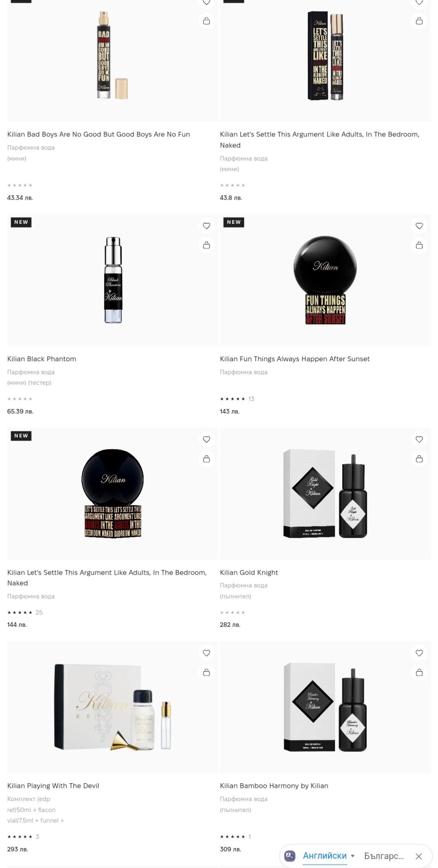
Task: Select Английски tab in translate bar
Action: point(325,856)
